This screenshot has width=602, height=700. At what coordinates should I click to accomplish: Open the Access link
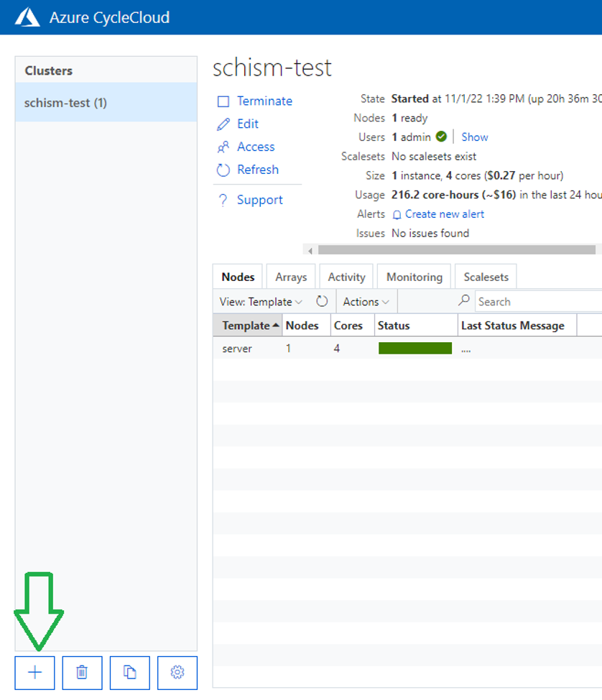tap(256, 147)
